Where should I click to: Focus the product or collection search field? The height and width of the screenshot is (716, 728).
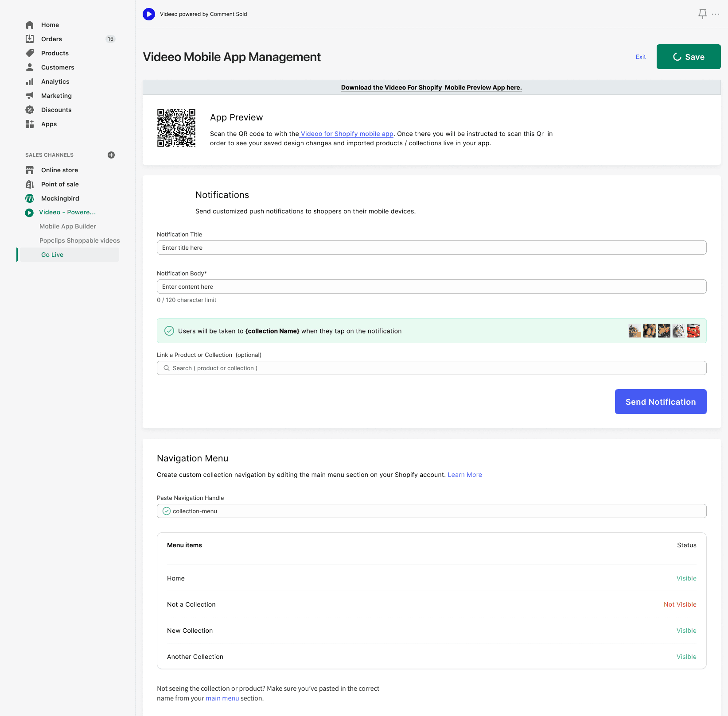click(x=432, y=368)
